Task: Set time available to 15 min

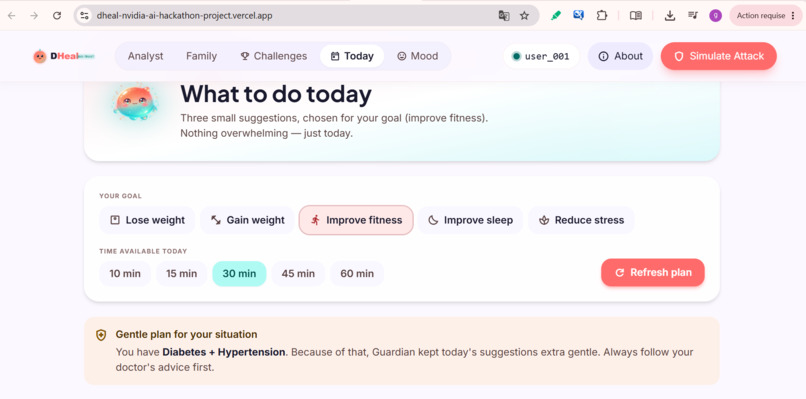Action: [x=181, y=274]
